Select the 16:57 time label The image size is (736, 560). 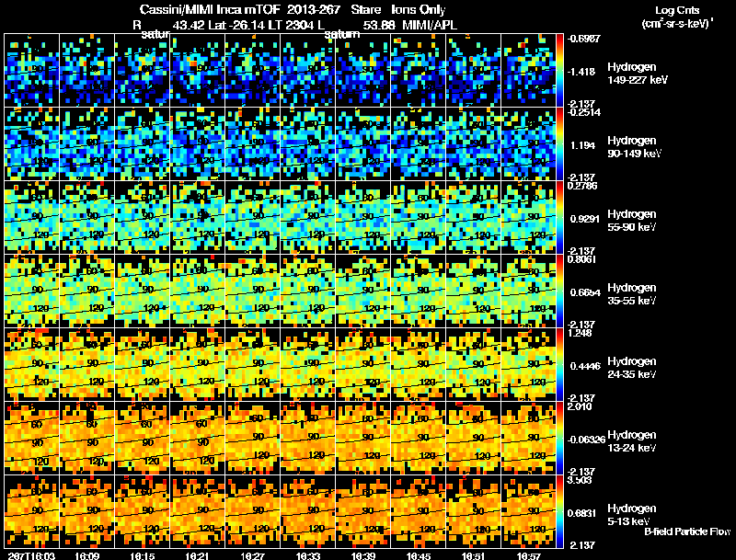click(x=529, y=555)
